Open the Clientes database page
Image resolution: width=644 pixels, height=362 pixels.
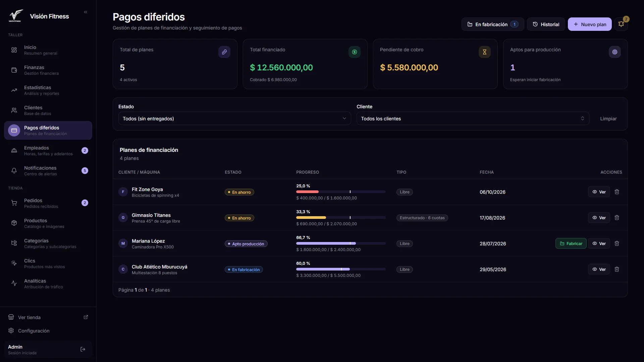(x=48, y=110)
